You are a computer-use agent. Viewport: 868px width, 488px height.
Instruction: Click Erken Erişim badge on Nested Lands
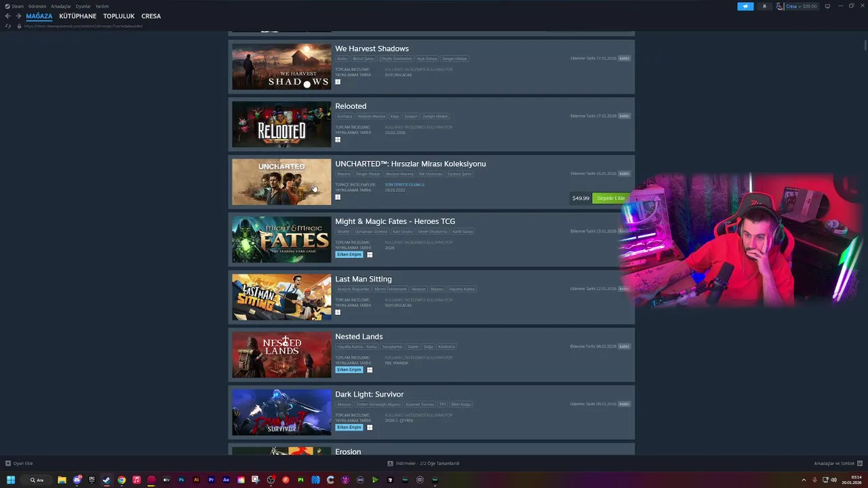click(349, 370)
